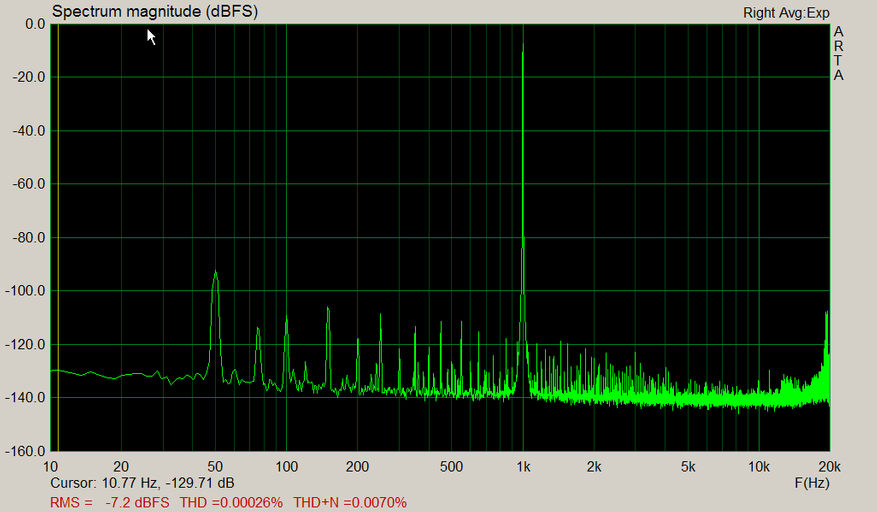The image size is (877, 512).
Task: Click the cursor readout '10.77 Hz, -129.71 dB'
Action: pyautogui.click(x=168, y=482)
